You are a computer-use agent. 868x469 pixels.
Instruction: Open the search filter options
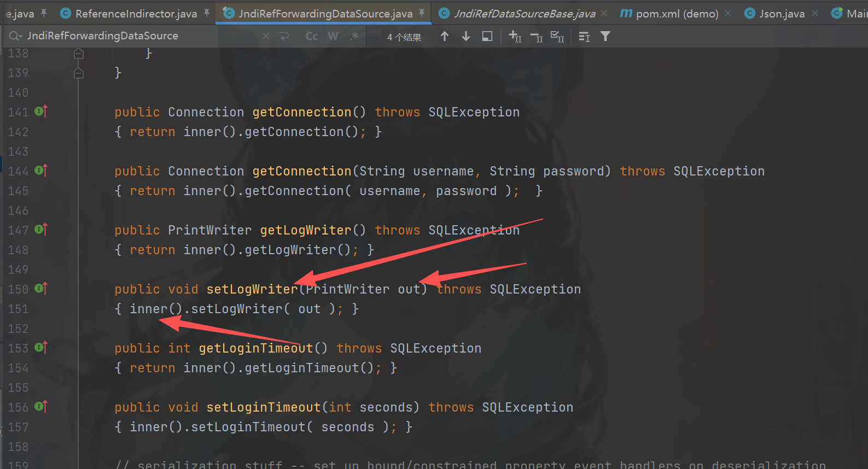[605, 37]
